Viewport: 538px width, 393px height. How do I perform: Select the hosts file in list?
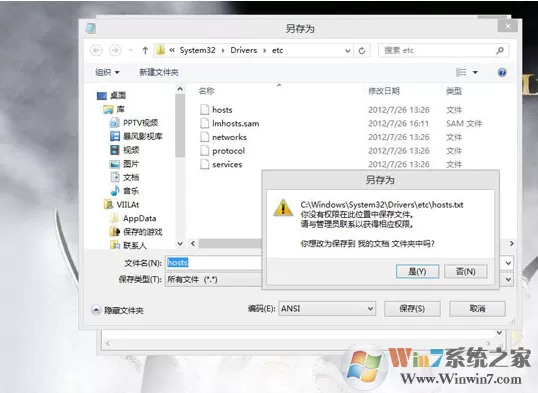(222, 110)
